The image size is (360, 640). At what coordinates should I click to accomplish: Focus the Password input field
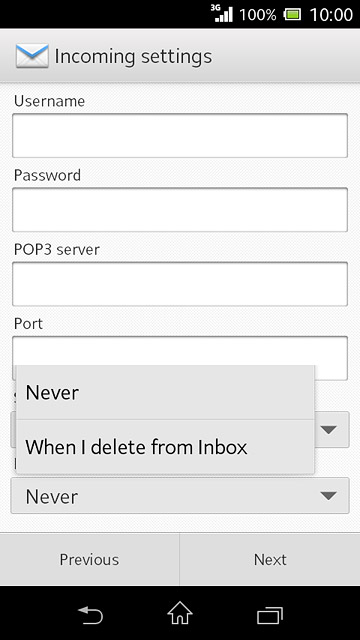point(180,210)
